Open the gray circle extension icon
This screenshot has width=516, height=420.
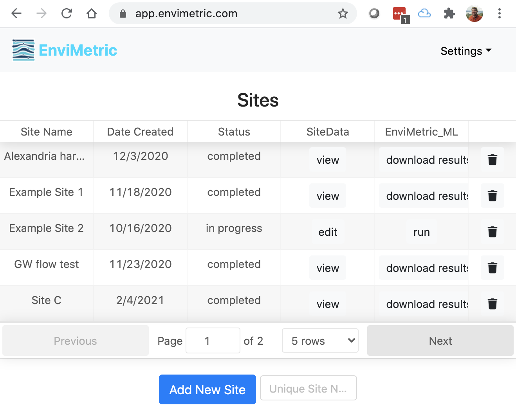[x=374, y=14]
